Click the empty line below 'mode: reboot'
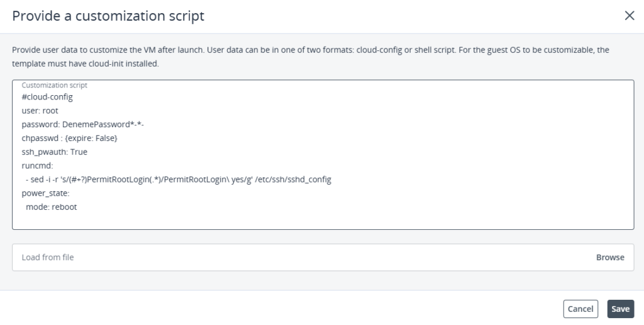Screen dimensions: 644x325 pyautogui.click(x=189, y=219)
